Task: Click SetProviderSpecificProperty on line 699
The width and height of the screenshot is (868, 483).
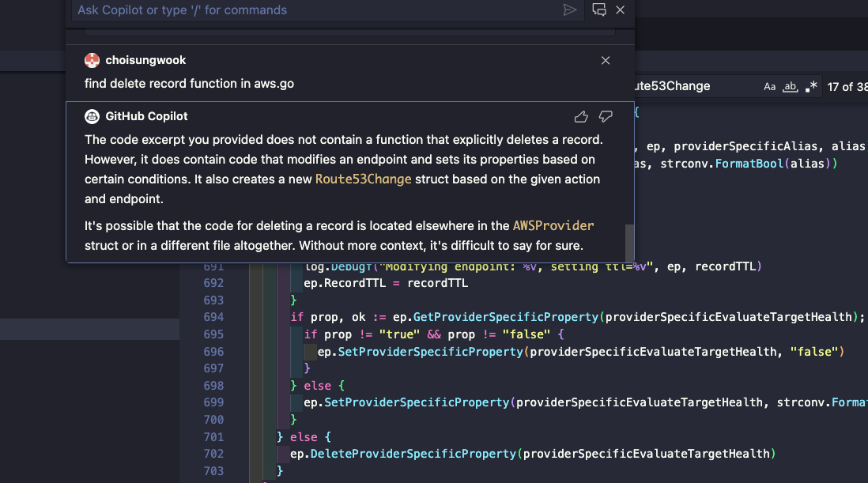Action: 417,402
